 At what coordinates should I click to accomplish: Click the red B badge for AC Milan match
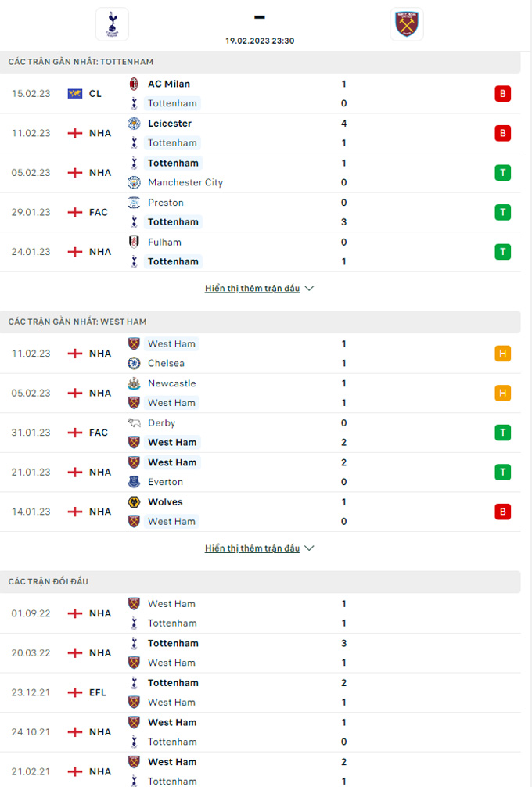click(x=502, y=94)
